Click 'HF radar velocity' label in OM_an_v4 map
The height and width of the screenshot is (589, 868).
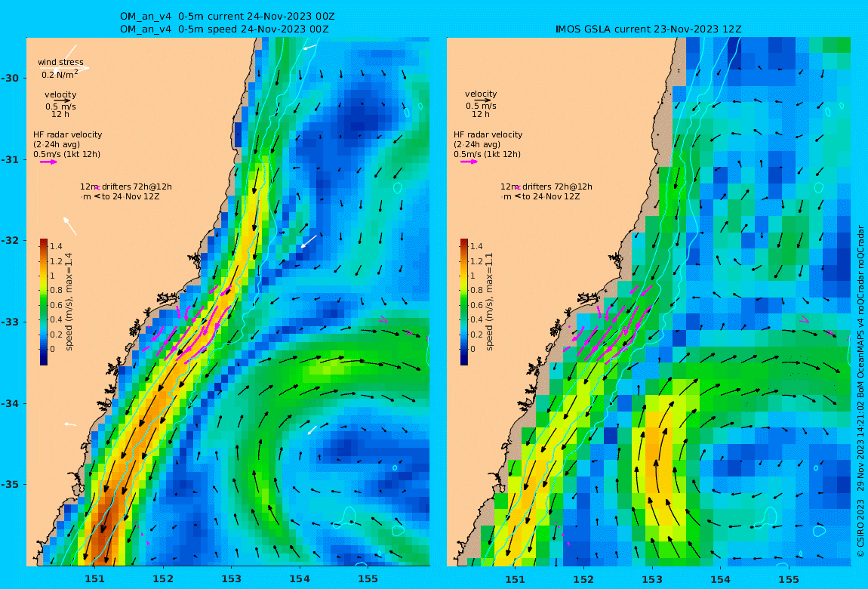pos(67,134)
